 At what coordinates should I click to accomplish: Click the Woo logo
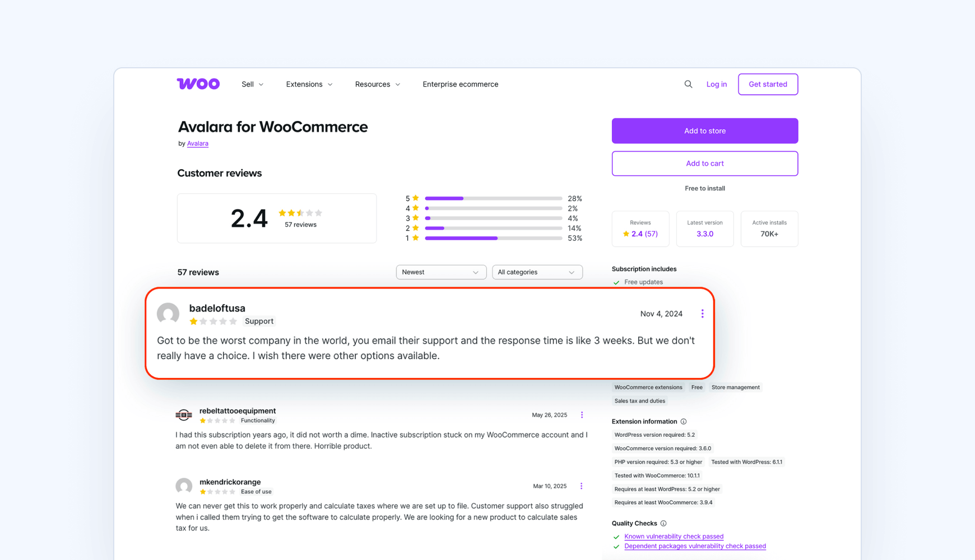click(x=198, y=83)
